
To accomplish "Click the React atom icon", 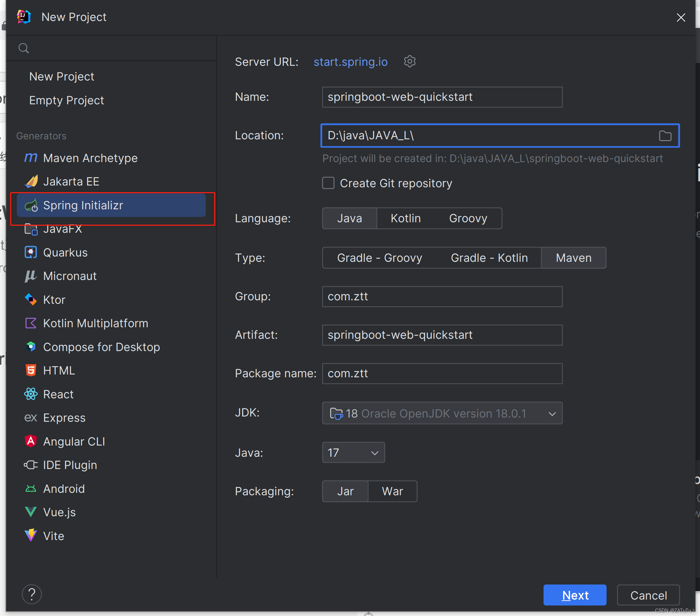I will click(x=31, y=394).
